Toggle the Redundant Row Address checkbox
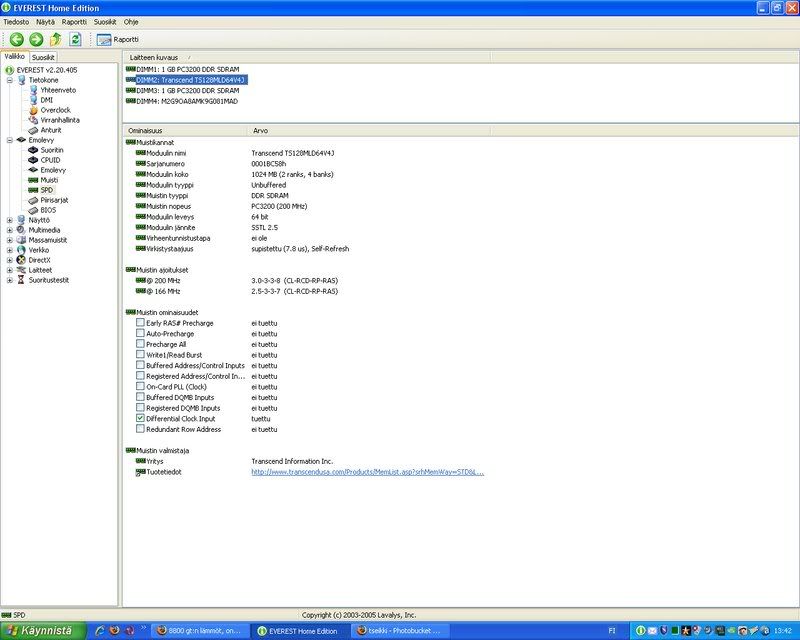800x640 pixels. coord(140,429)
